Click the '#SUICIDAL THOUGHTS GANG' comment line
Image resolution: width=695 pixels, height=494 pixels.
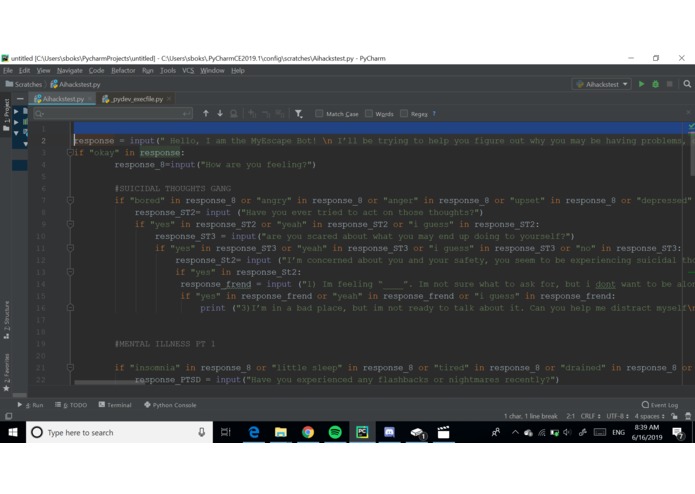pyautogui.click(x=173, y=188)
